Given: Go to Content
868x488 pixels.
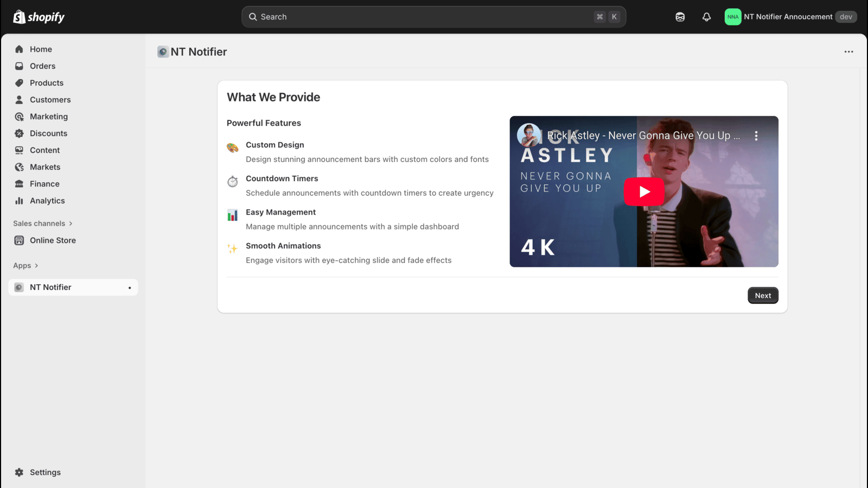Looking at the screenshot, I should click(x=73, y=150).
